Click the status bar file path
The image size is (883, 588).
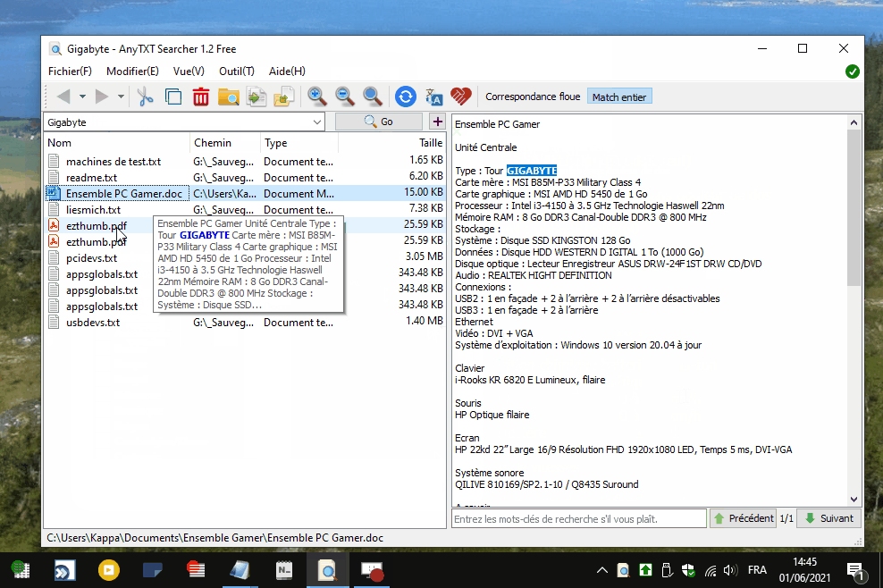tap(214, 538)
